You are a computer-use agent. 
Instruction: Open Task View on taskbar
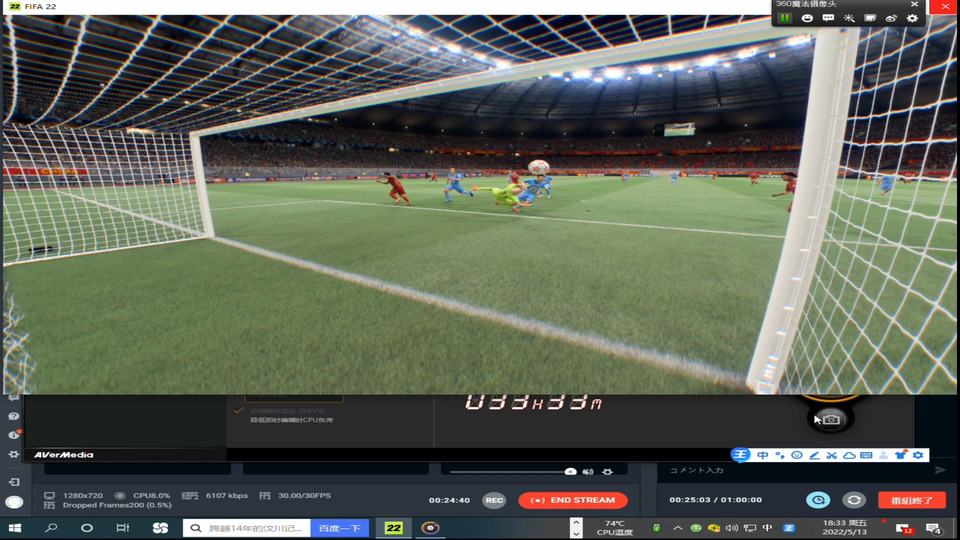[x=122, y=528]
